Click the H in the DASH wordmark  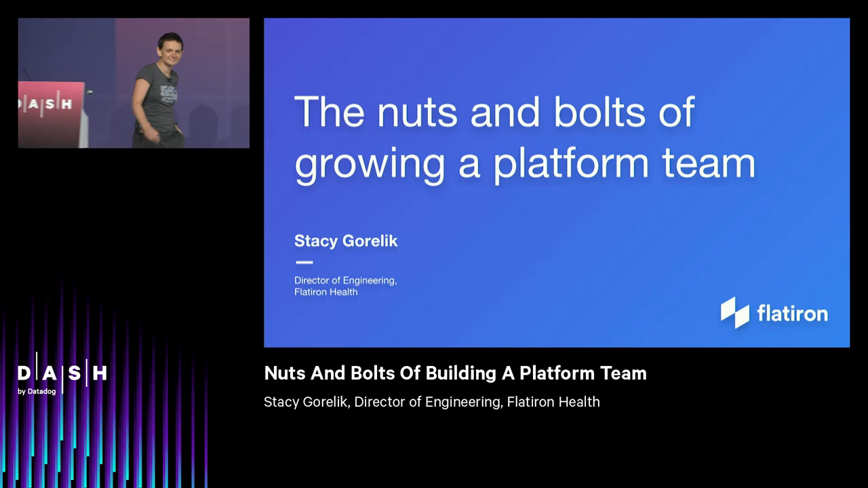(x=100, y=373)
